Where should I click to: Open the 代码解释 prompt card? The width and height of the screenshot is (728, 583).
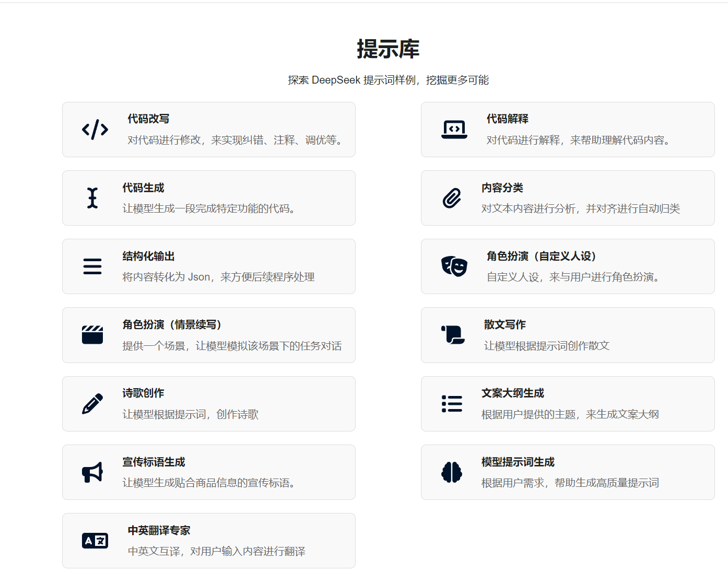pyautogui.click(x=568, y=130)
